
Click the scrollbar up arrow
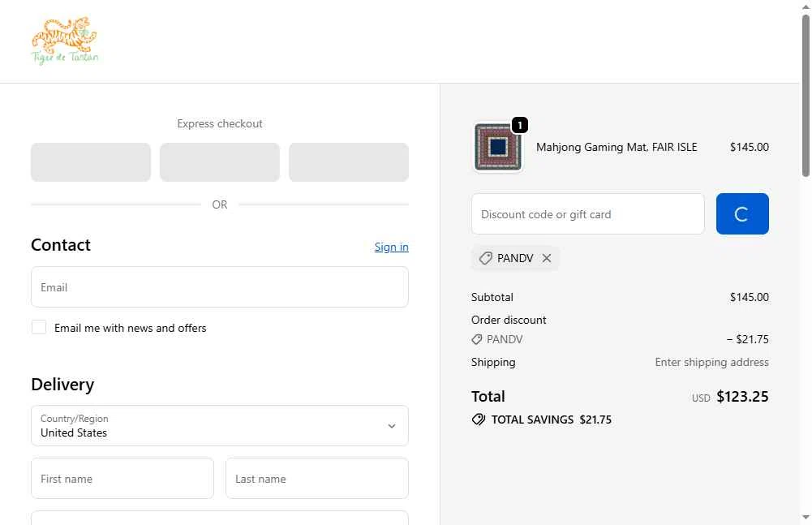click(x=806, y=6)
